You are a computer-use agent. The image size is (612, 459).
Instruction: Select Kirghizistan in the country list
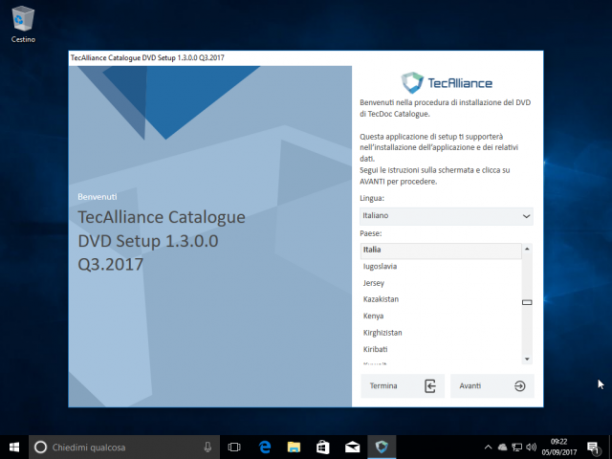point(441,333)
